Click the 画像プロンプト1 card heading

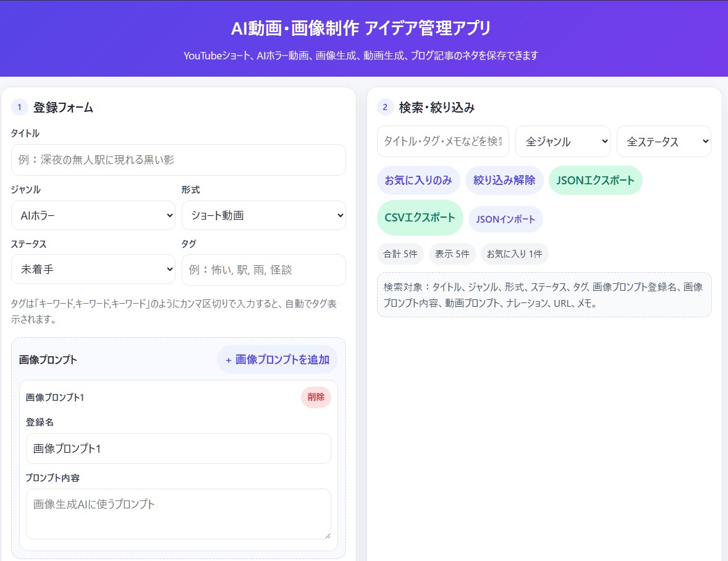click(55, 397)
